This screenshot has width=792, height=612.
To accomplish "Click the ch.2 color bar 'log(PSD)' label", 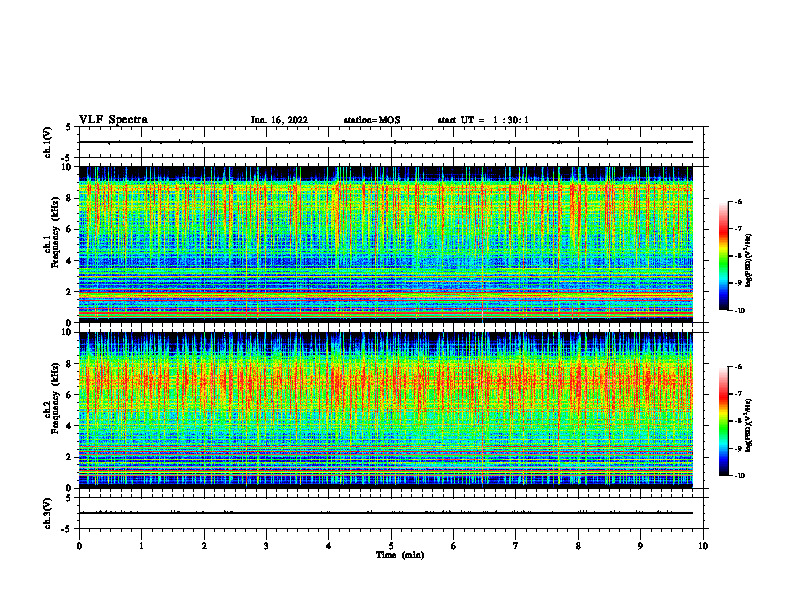I will click(x=749, y=426).
